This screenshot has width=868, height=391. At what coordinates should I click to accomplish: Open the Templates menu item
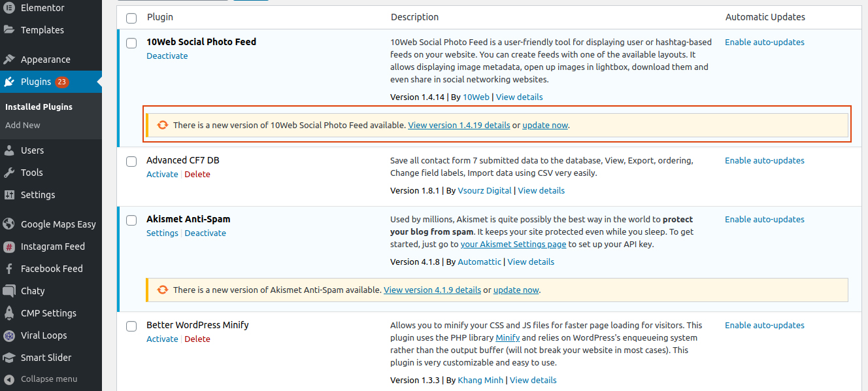(x=42, y=30)
